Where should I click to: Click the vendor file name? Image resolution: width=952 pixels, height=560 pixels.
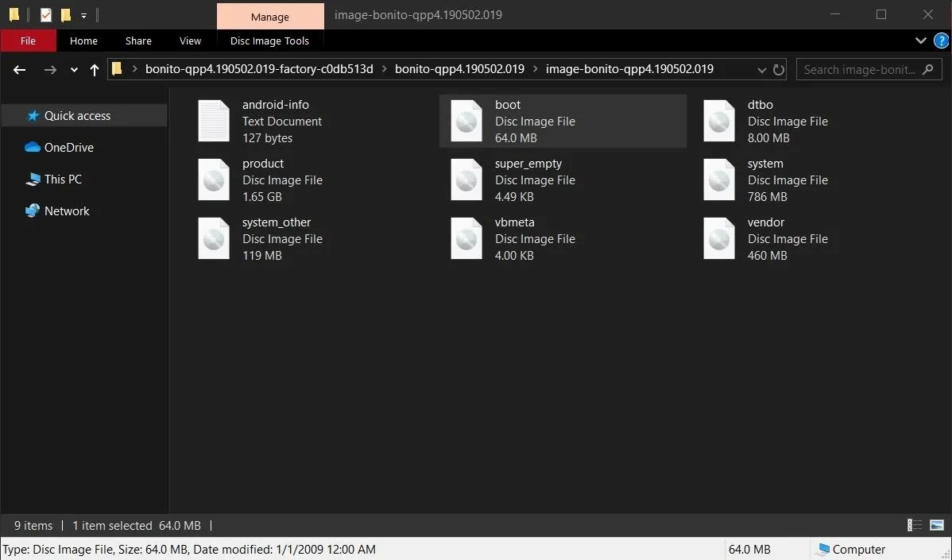point(766,222)
